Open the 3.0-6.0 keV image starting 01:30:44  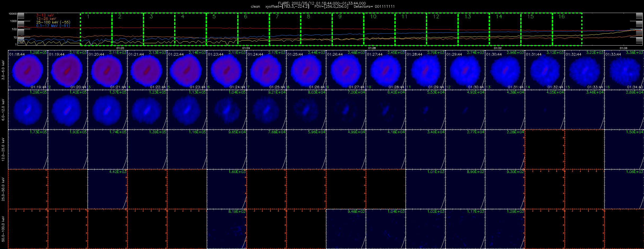click(505, 70)
